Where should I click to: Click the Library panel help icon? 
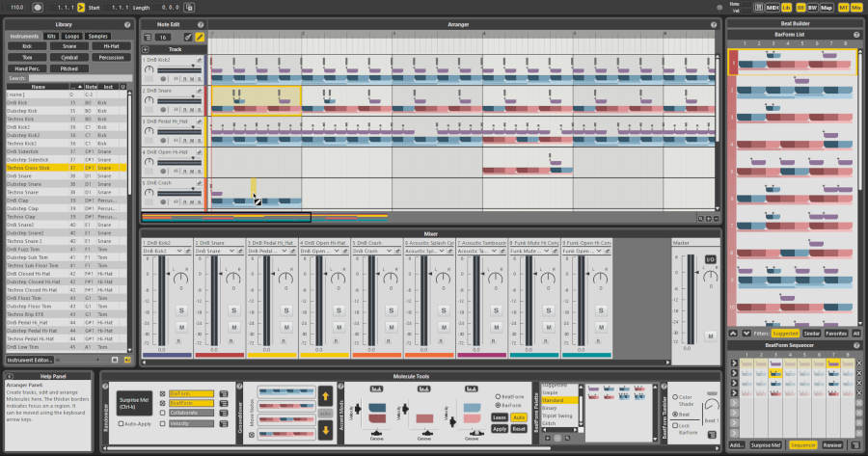pyautogui.click(x=127, y=25)
